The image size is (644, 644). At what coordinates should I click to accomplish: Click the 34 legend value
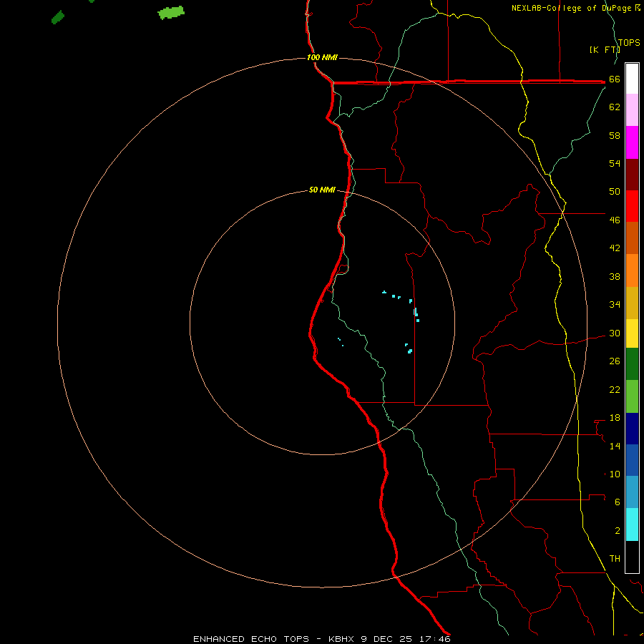click(x=615, y=305)
